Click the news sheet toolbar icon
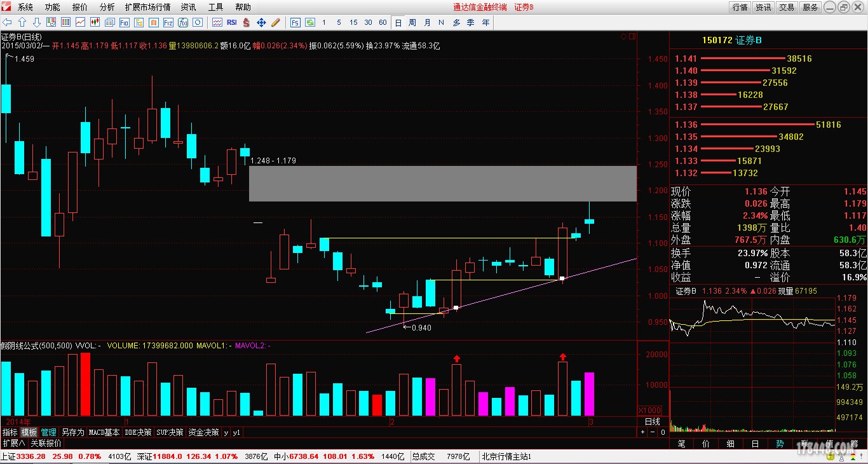868x464 pixels. point(109,22)
